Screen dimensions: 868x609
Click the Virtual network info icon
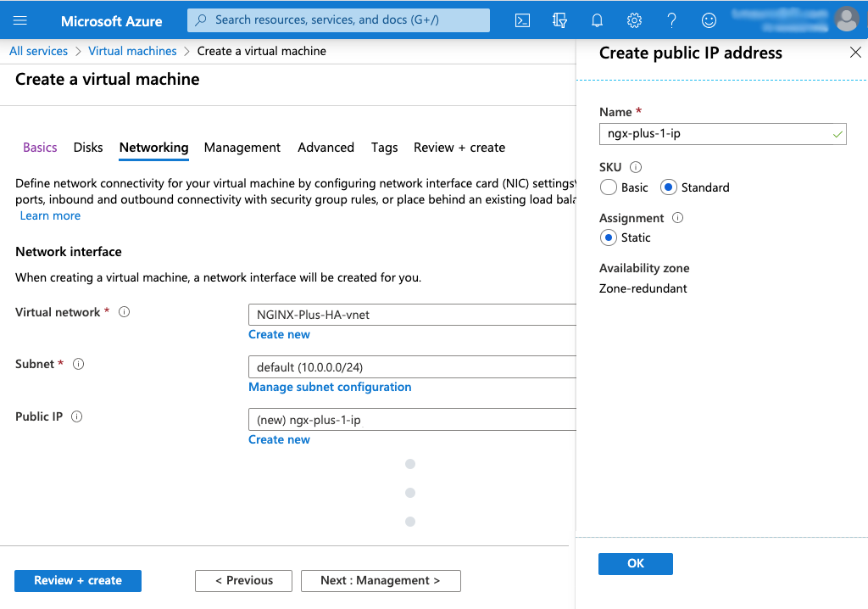pyautogui.click(x=124, y=312)
